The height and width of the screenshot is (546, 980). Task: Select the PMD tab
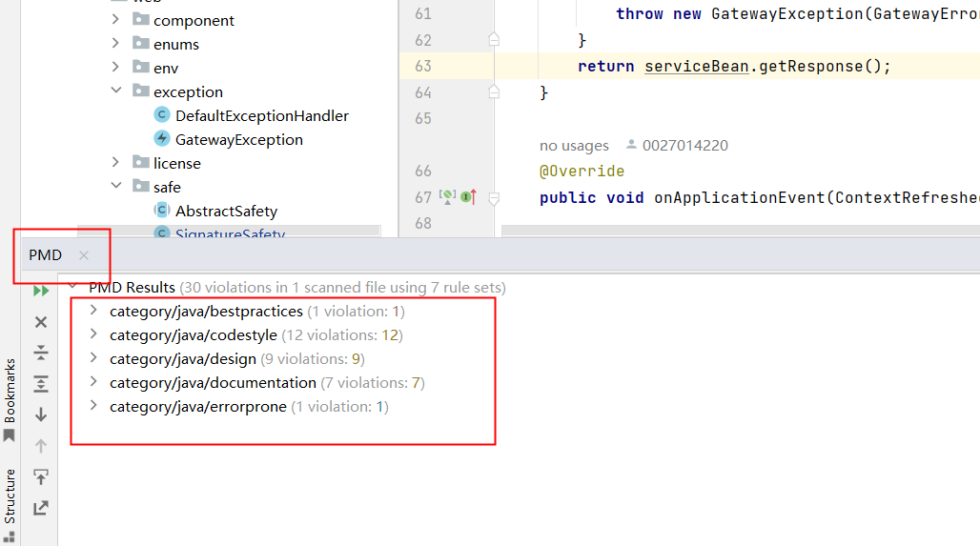click(x=45, y=254)
